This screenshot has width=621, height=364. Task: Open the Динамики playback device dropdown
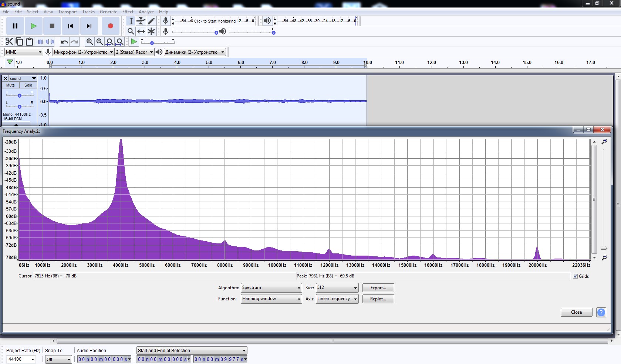click(195, 52)
